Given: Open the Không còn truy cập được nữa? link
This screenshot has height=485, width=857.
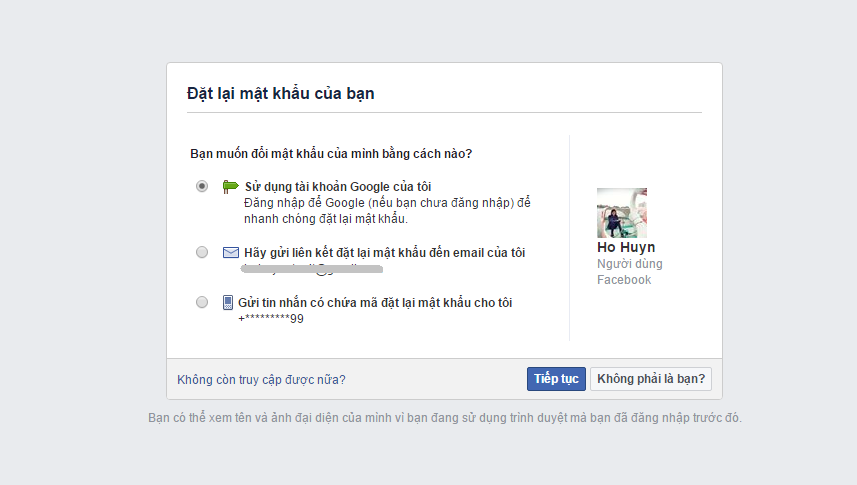Looking at the screenshot, I should pyautogui.click(x=261, y=379).
